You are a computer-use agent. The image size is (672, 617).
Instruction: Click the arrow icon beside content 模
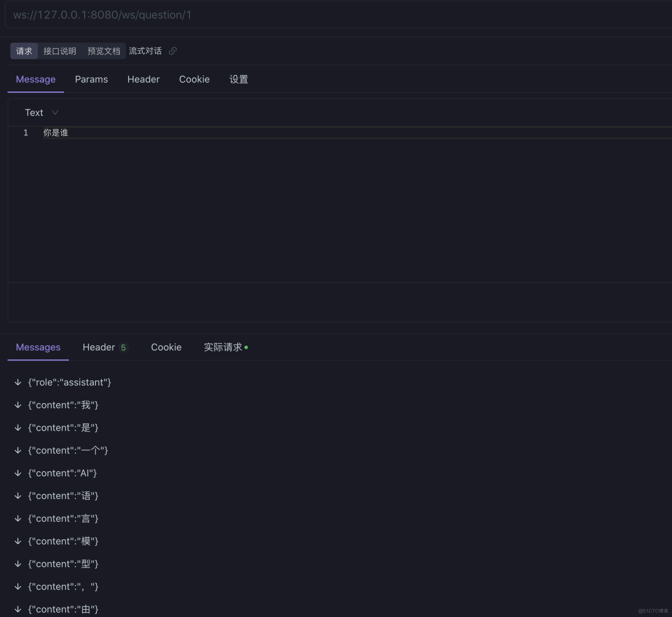tap(18, 541)
